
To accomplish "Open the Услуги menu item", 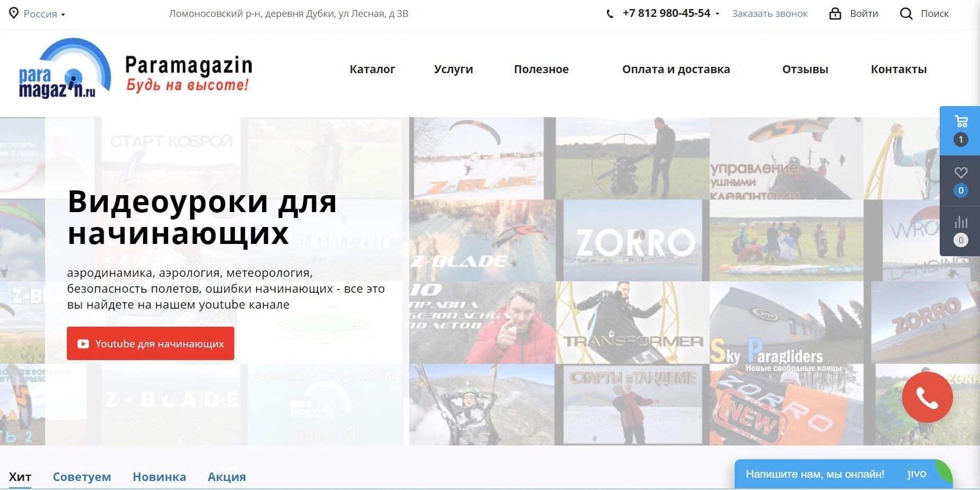I will pos(453,69).
